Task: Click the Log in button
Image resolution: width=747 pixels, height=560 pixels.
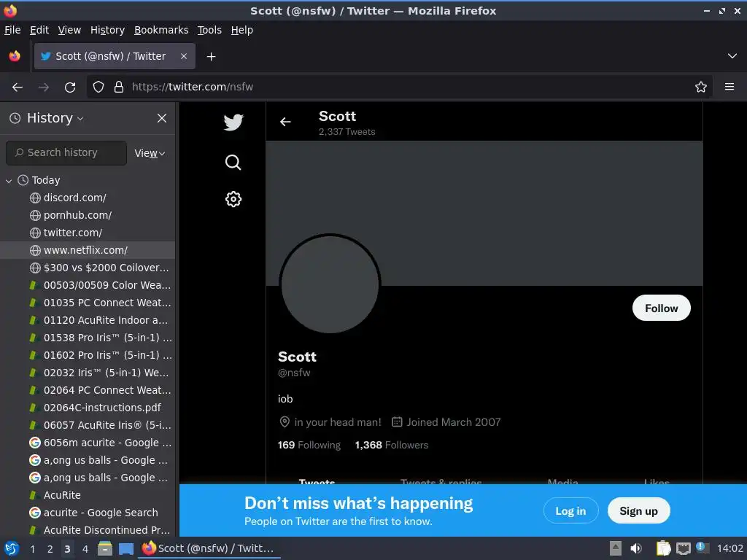Action: [x=570, y=511]
